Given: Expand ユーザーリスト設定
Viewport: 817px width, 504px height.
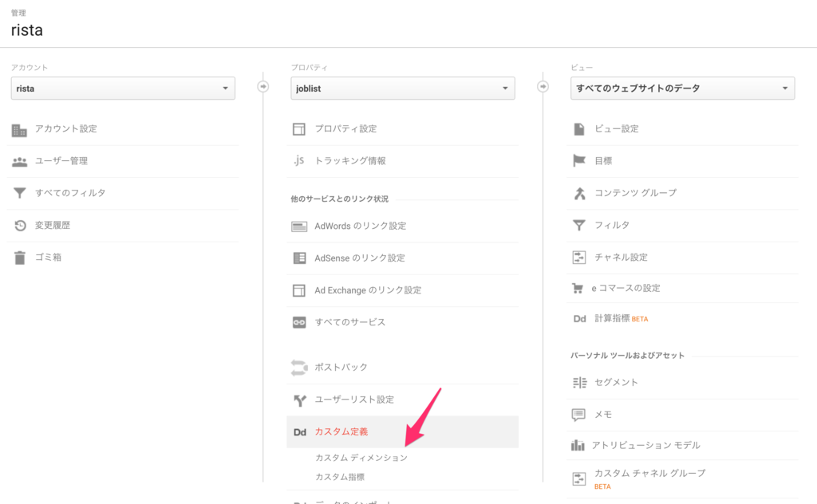Looking at the screenshot, I should (354, 400).
